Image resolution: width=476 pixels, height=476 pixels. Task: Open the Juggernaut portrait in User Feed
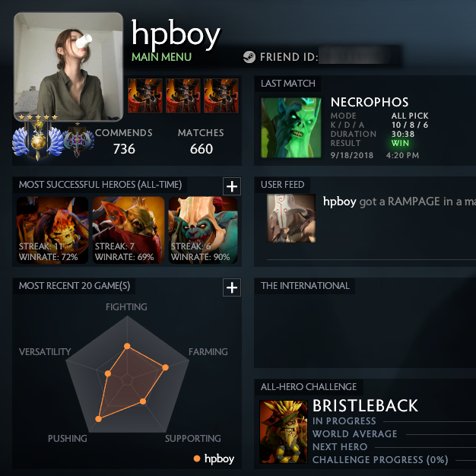click(291, 218)
